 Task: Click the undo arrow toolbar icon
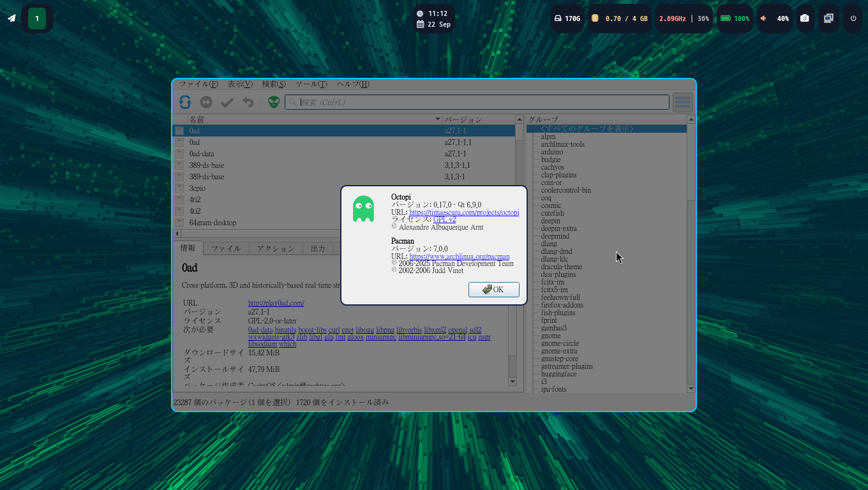click(x=248, y=102)
